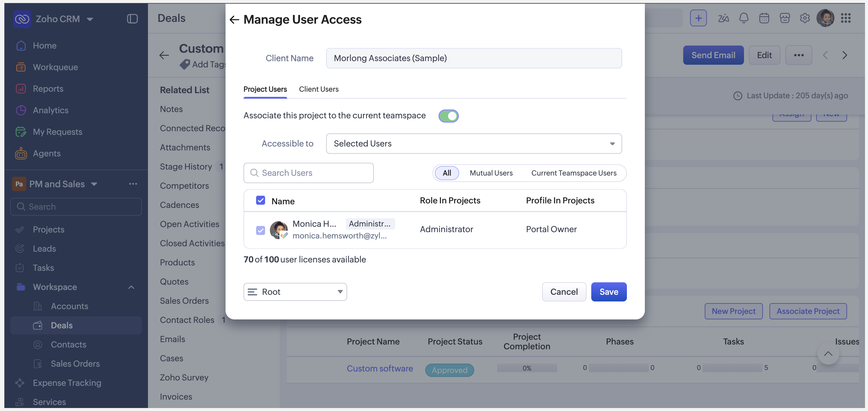868x411 pixels.
Task: Open Notes in Related List
Action: click(x=171, y=109)
